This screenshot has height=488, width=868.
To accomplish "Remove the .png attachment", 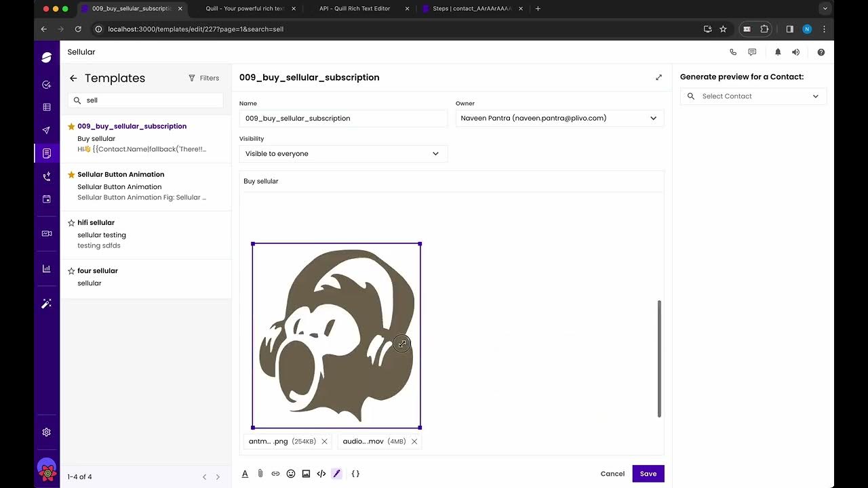I will 324,441.
